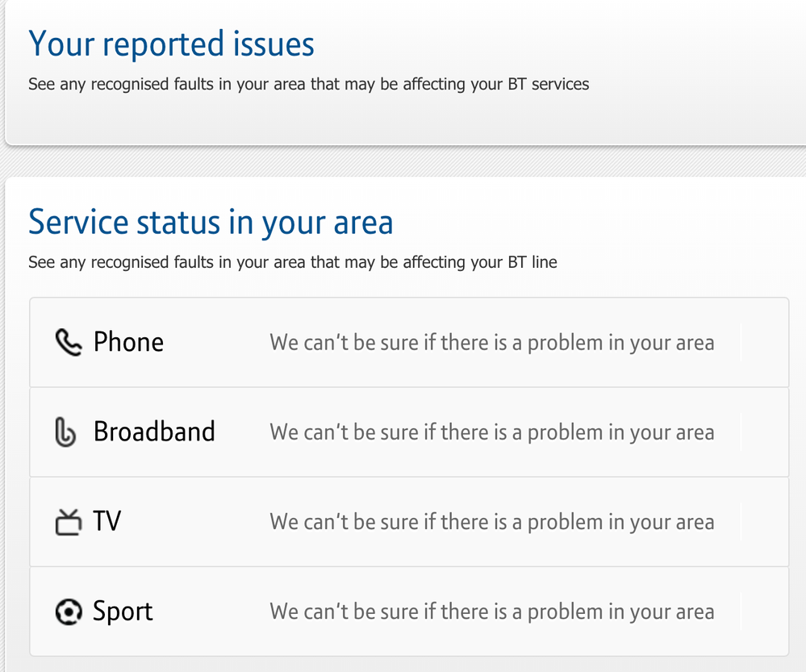Click the Broadband service icon
Image resolution: width=806 pixels, height=672 pixels.
pyautogui.click(x=66, y=432)
